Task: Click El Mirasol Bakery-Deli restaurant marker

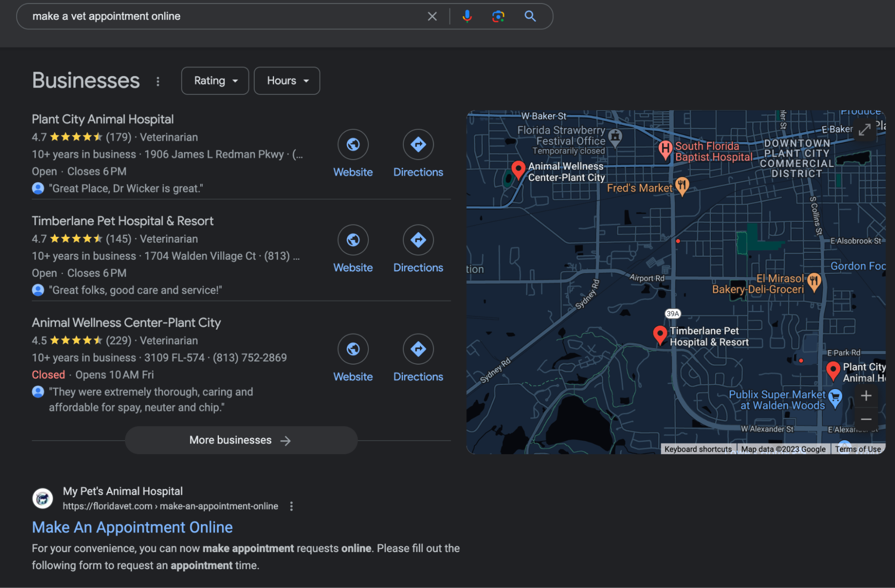Action: 814,282
